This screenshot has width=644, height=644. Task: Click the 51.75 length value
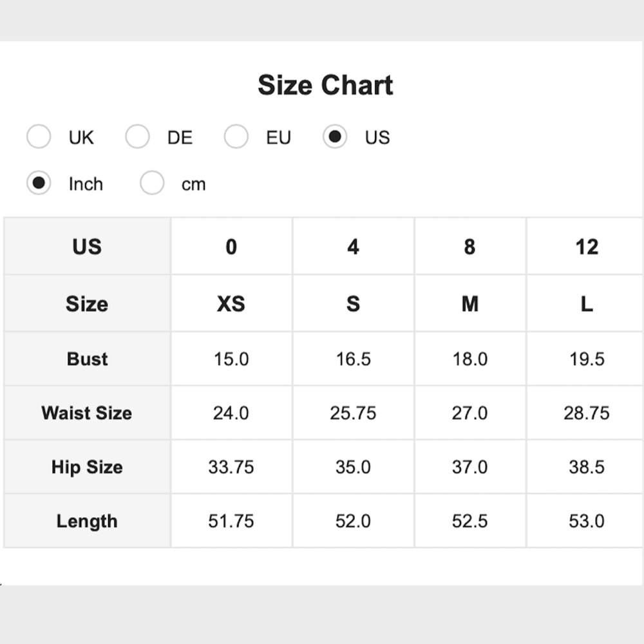(231, 521)
